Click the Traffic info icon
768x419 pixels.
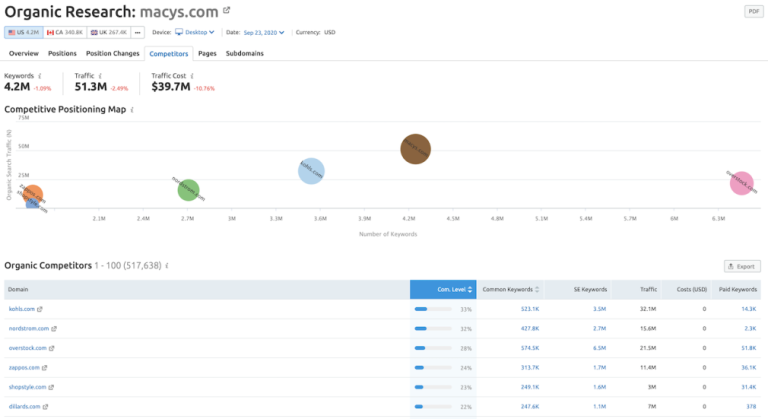coord(100,76)
